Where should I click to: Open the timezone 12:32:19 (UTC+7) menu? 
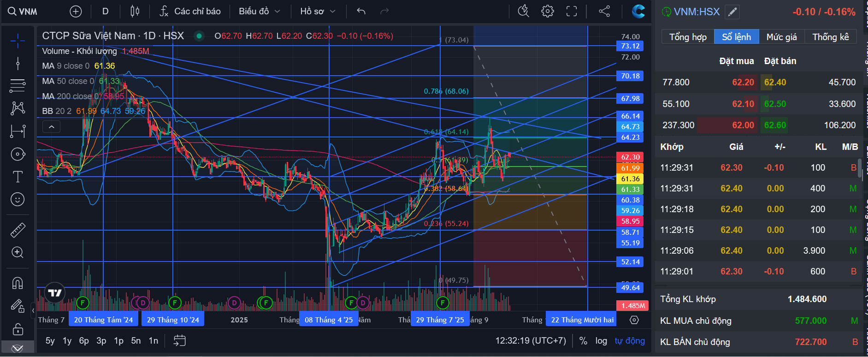coord(531,341)
